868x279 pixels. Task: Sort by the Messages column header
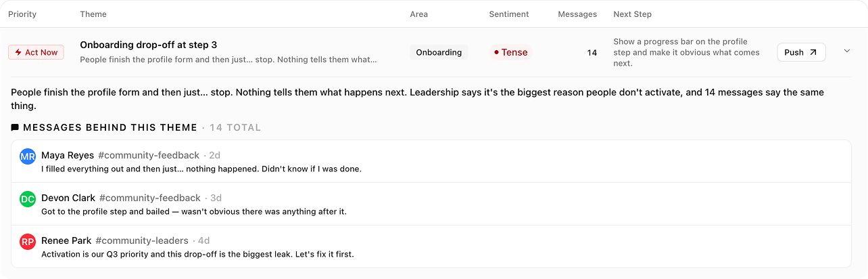pos(577,14)
